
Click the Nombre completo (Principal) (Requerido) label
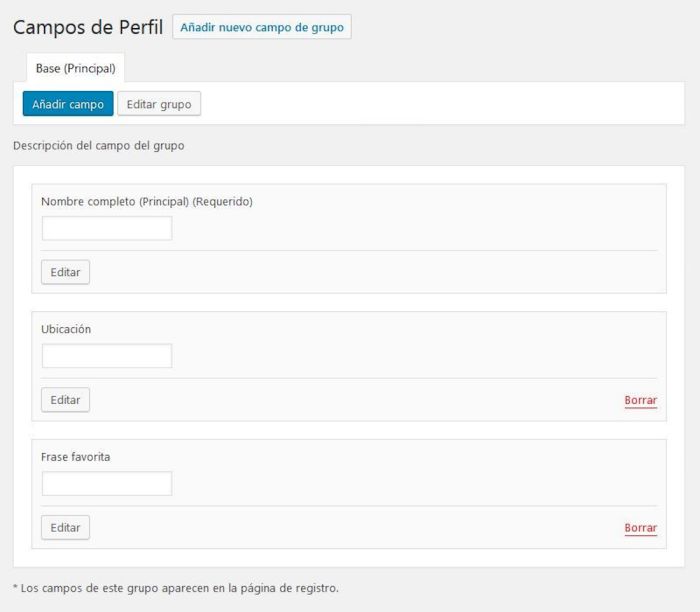[147, 201]
